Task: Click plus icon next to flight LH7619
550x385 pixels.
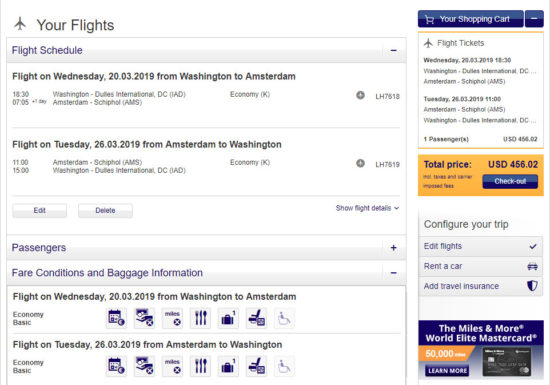Action: coord(360,163)
